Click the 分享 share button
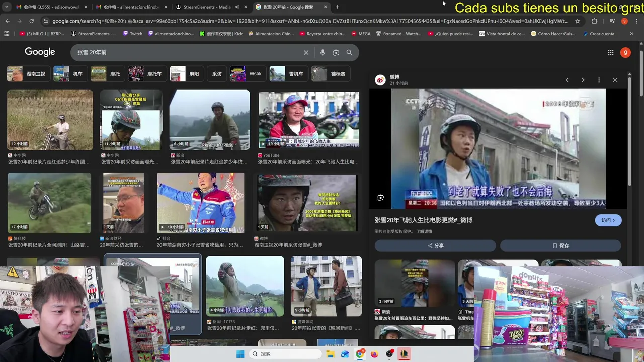Screen dimensions: 644x362 [x=435, y=245]
